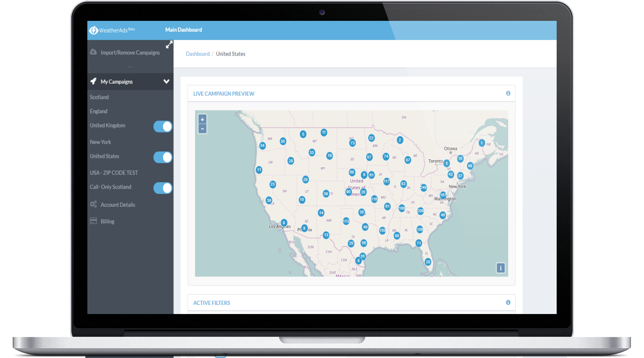Click map cluster marker 208
644x358 pixels.
421,211
